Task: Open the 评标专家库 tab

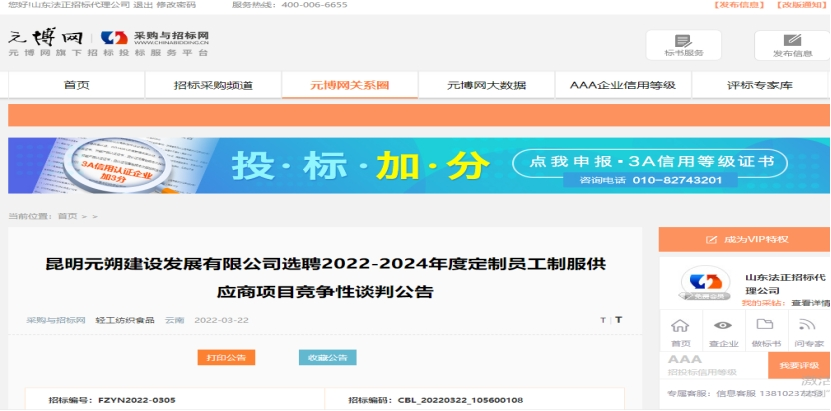Action: pos(760,86)
